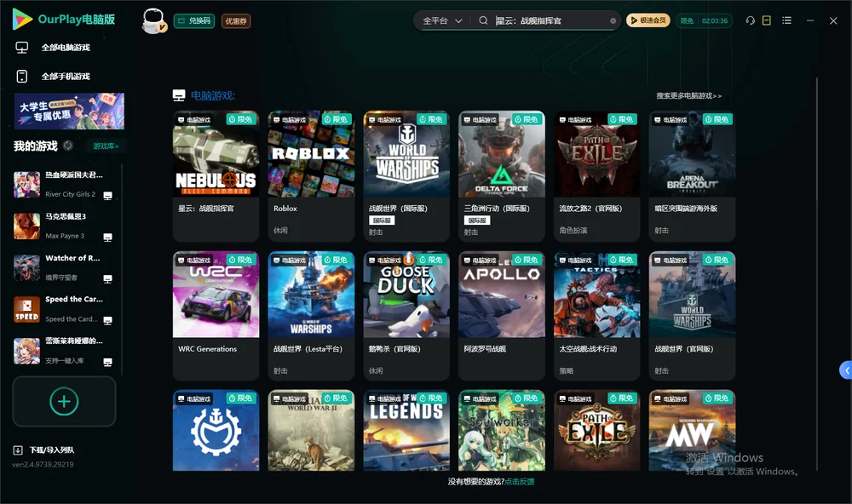This screenshot has width=852, height=504.
Task: Open 太空战舰:战术行动 card
Action: [x=596, y=316]
